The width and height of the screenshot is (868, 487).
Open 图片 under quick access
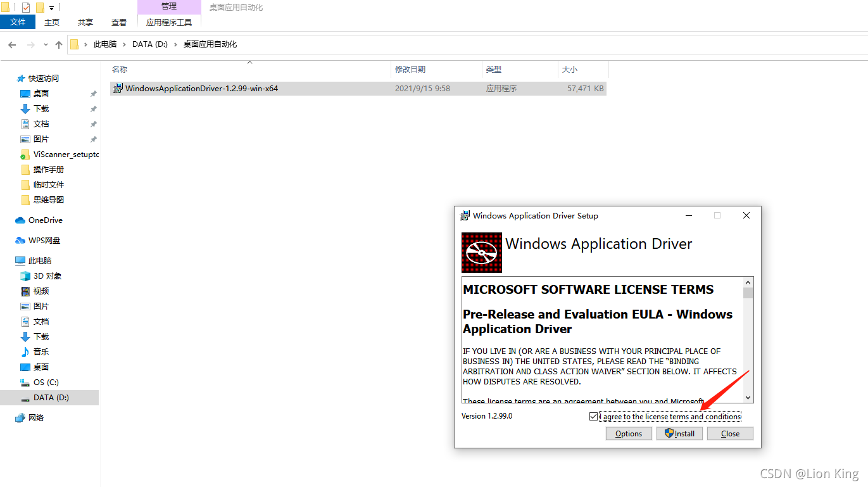coord(41,139)
